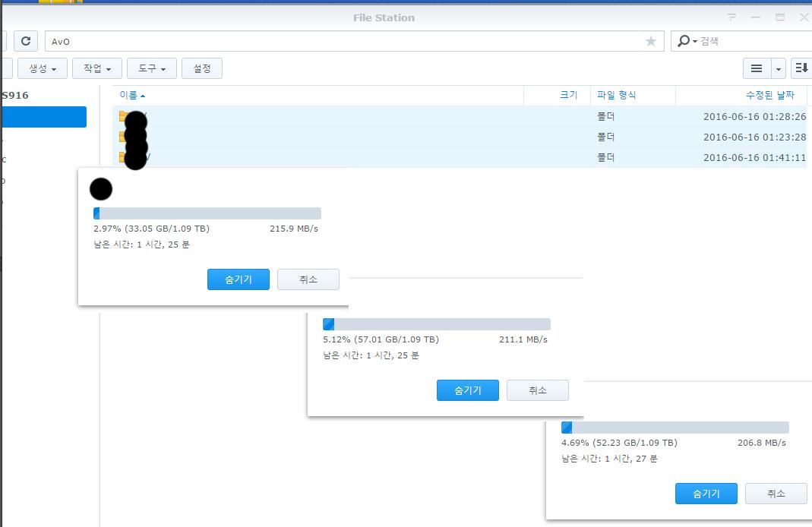The width and height of the screenshot is (812, 527).
Task: Open the 작업 (Action) dropdown menu
Action: point(97,68)
